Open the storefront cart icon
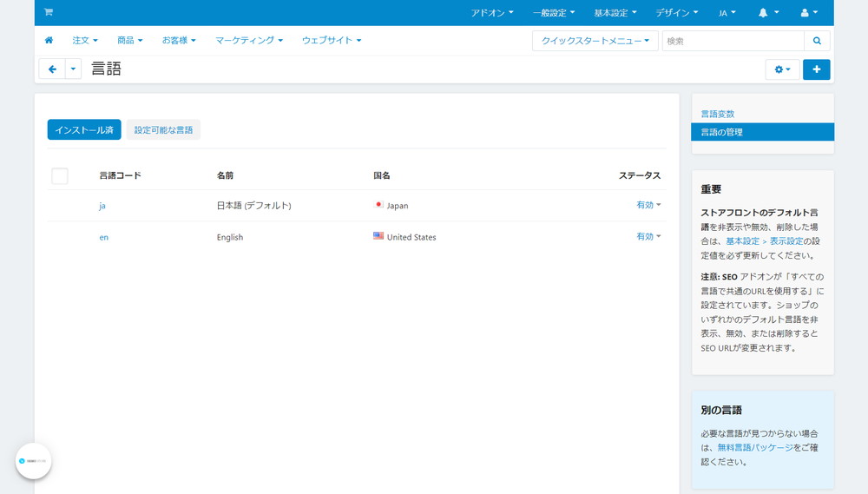Screen dimensions: 868x494 (48, 11)
